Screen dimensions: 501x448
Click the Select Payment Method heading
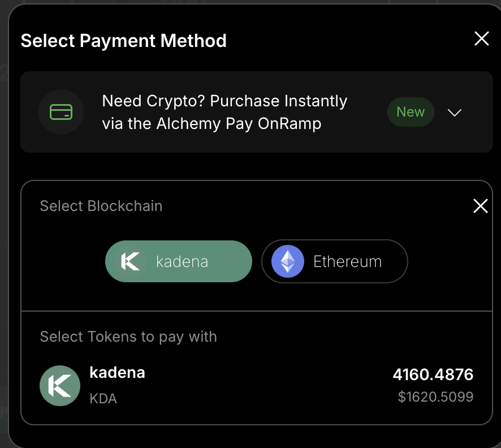123,41
